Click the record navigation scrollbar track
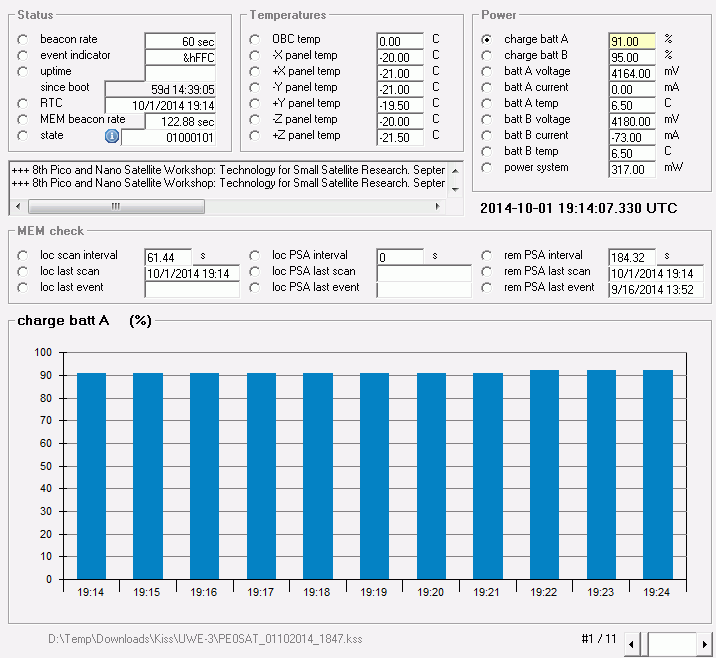This screenshot has height=658, width=716. tap(672, 644)
